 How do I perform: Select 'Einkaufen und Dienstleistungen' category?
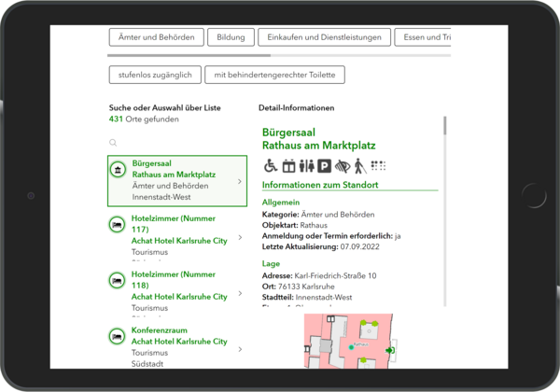(323, 37)
